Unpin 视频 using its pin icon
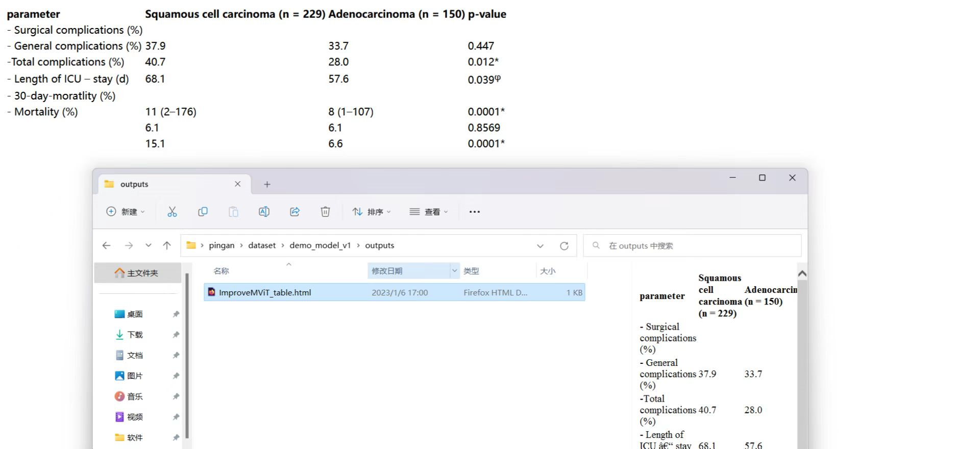 point(176,417)
